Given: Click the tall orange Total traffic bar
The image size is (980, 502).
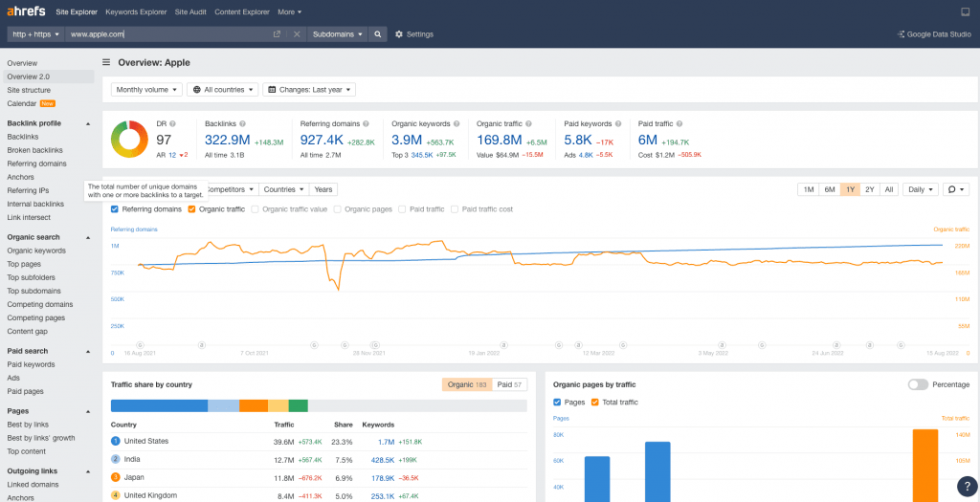Looking at the screenshot, I should tap(925, 465).
